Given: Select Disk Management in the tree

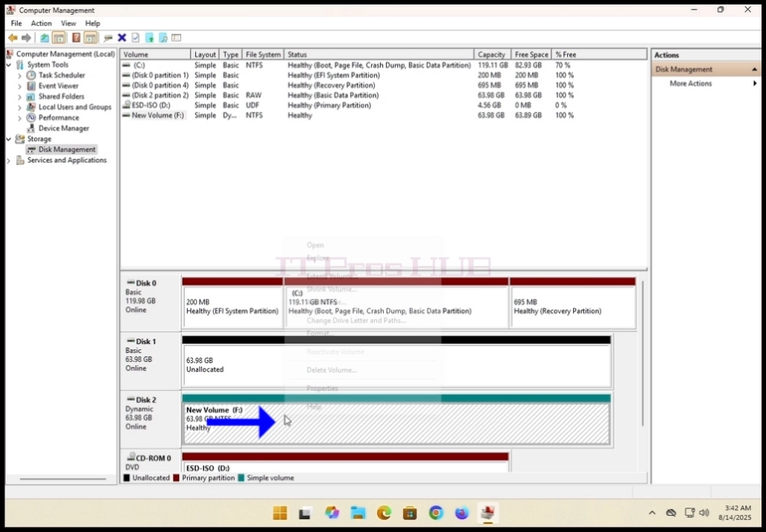Looking at the screenshot, I should click(67, 150).
